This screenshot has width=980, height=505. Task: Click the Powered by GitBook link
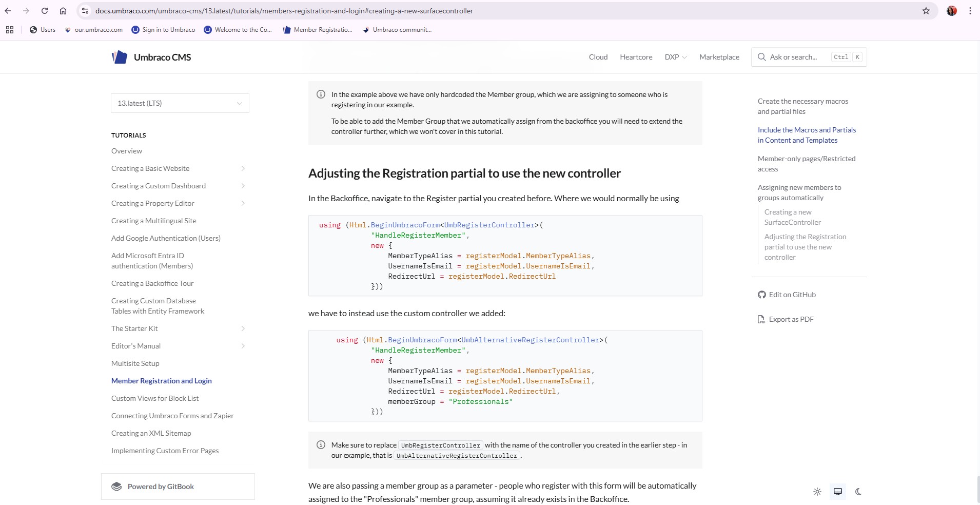[x=178, y=487]
